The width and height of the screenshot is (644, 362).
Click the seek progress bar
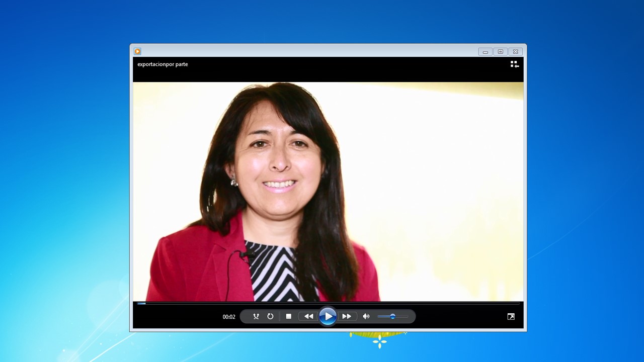328,303
